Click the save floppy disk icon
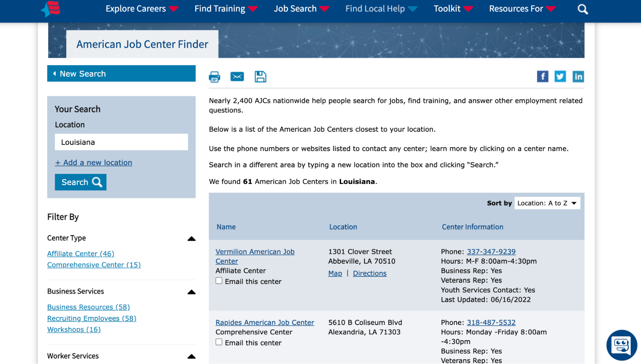The width and height of the screenshot is (641, 364). [260, 77]
